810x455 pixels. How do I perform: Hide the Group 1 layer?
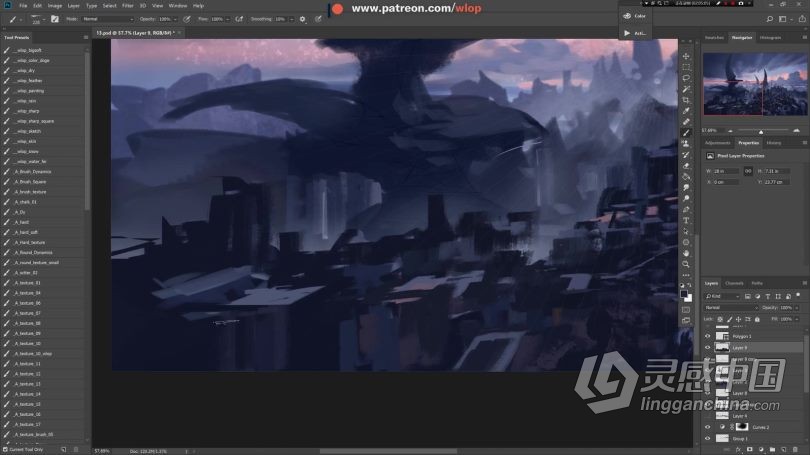click(x=708, y=438)
